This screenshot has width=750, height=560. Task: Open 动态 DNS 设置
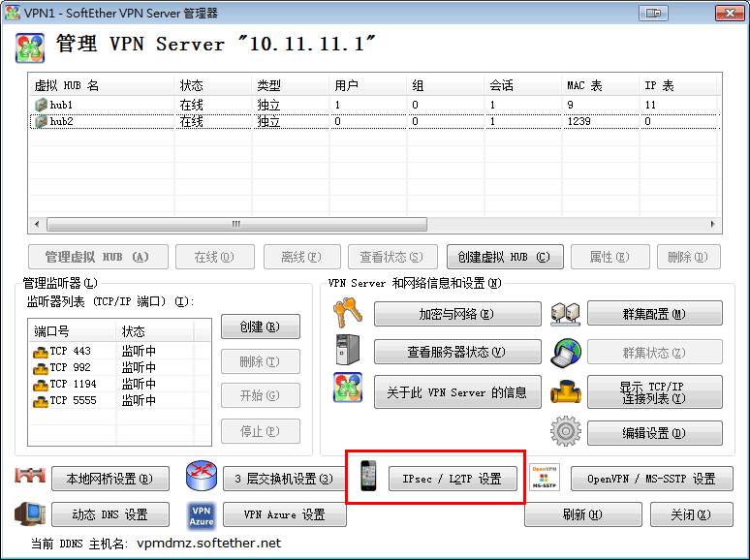click(110, 514)
